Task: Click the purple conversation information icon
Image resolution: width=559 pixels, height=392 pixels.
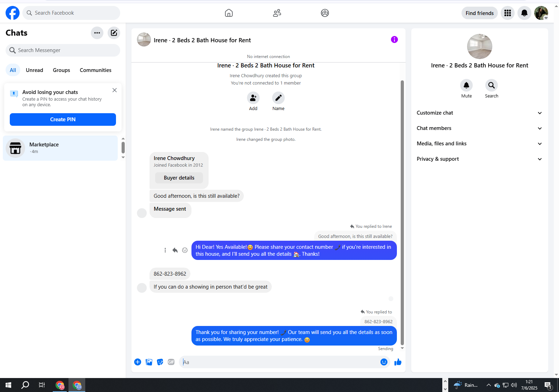Action: click(x=394, y=39)
